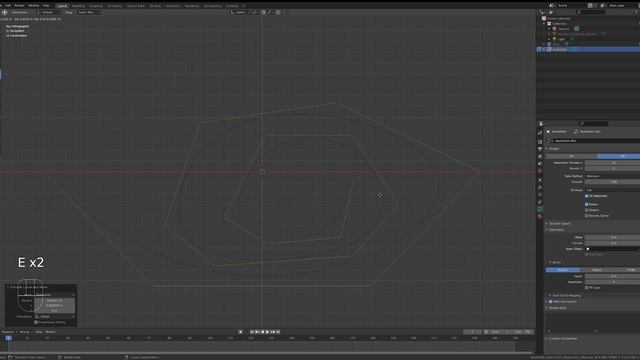640x360 pixels.
Task: Open the Object properties tab
Action: point(540,180)
